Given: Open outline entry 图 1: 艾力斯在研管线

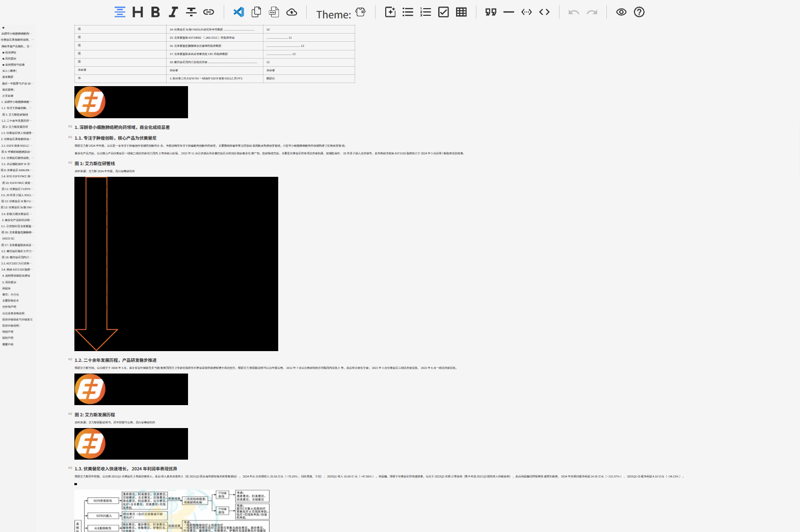Looking at the screenshot, I should click(15, 115).
